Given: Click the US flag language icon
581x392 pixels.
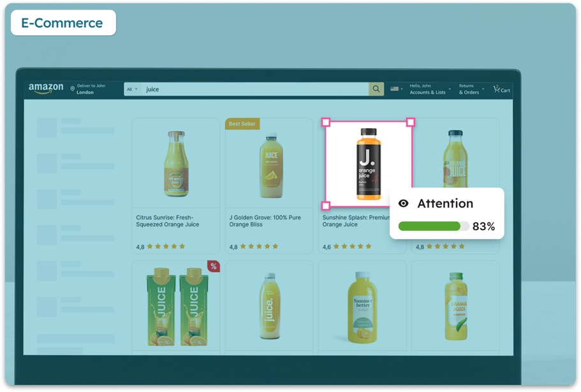Looking at the screenshot, I should pyautogui.click(x=395, y=89).
